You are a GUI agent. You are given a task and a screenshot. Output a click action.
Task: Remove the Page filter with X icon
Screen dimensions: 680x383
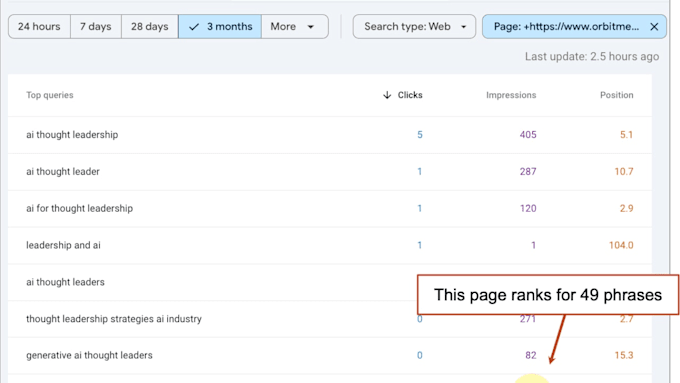(x=654, y=26)
